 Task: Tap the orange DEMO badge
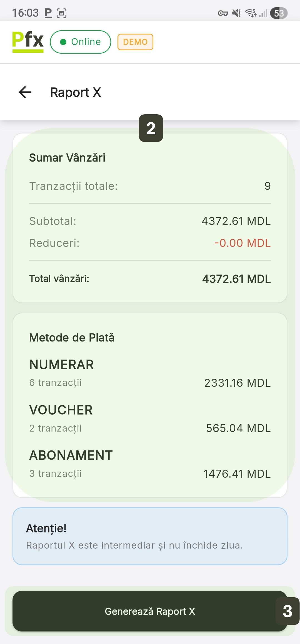coord(135,42)
